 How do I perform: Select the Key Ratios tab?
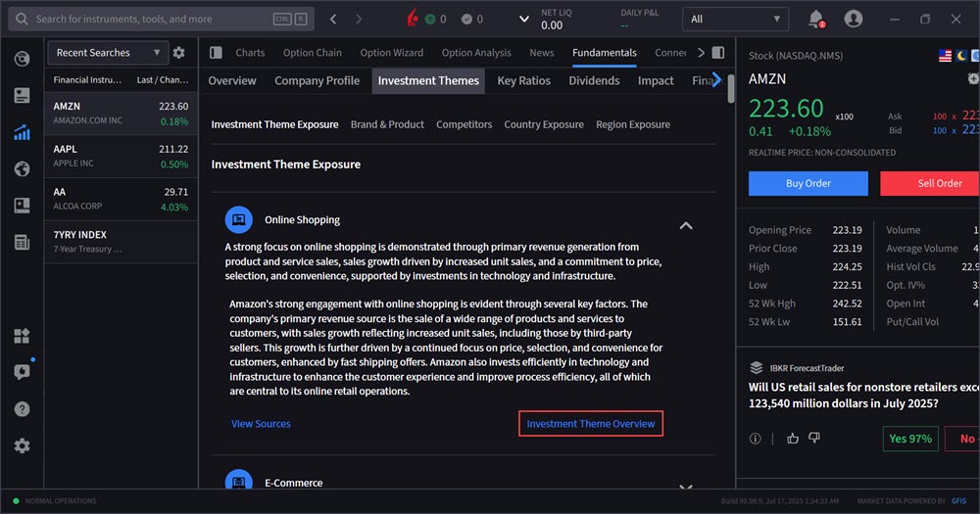pos(524,80)
